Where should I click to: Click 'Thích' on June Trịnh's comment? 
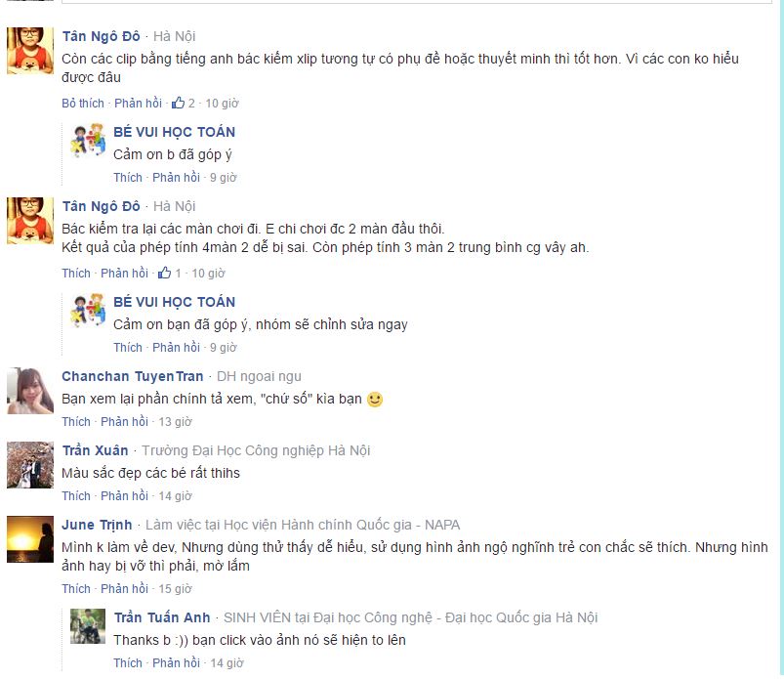[x=76, y=589]
